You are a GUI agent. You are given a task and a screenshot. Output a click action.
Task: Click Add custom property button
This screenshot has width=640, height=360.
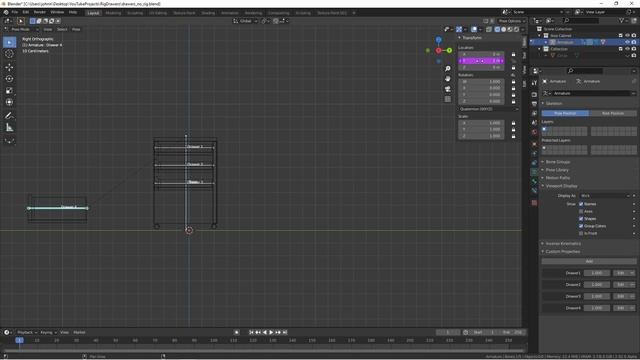click(589, 261)
